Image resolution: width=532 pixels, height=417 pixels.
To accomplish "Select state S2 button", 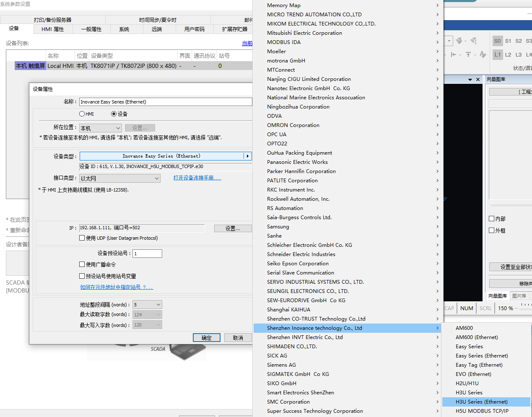I will click(519, 41).
